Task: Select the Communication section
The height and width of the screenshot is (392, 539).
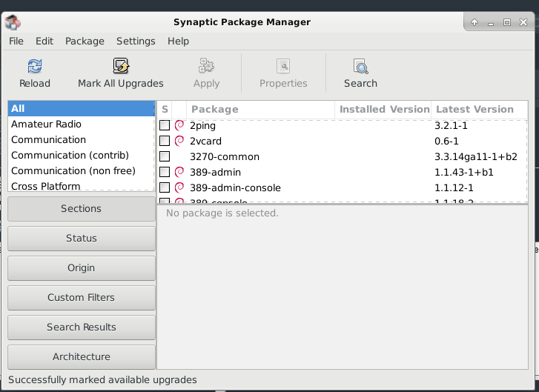Action: point(81,140)
